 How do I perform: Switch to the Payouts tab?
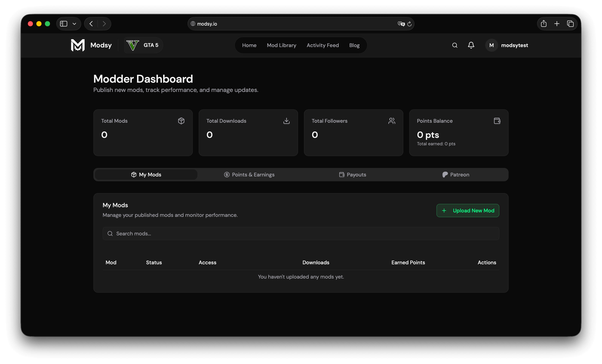353,174
